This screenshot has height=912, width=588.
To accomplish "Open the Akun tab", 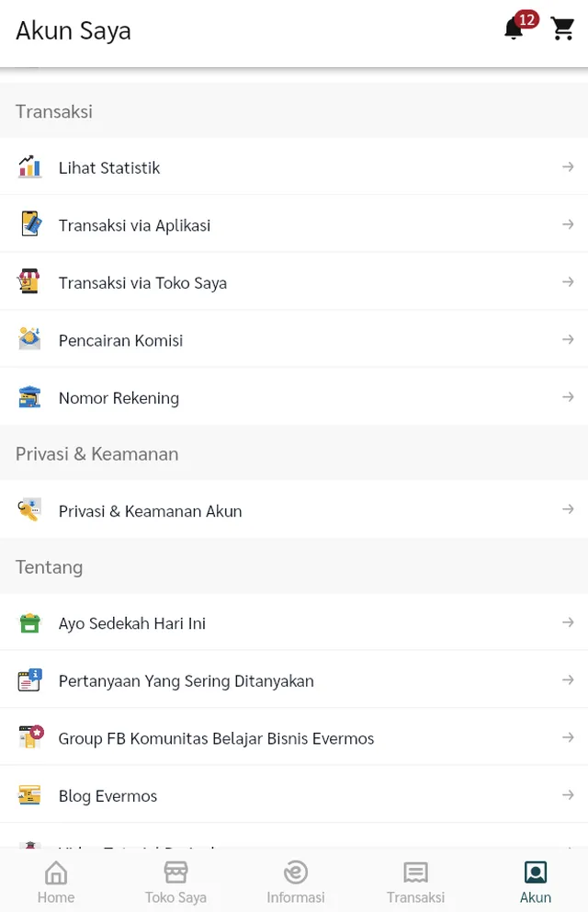I will 535,879.
